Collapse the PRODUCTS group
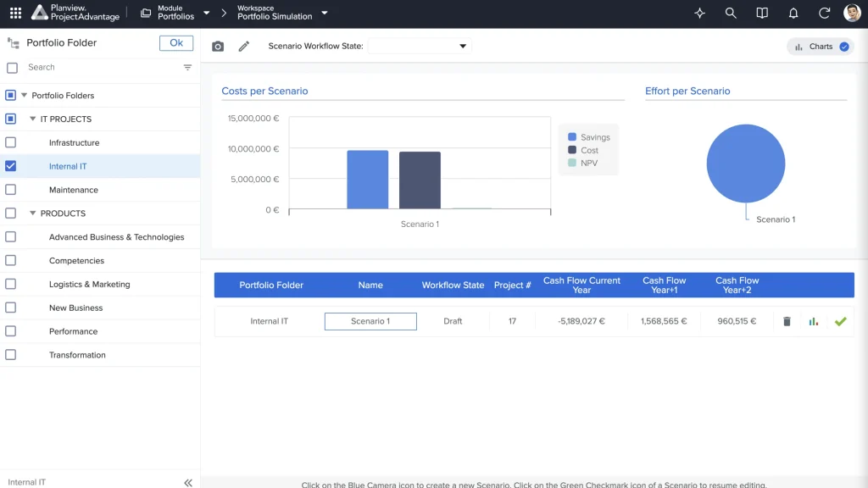Viewport: 868px width, 488px height. click(x=33, y=213)
